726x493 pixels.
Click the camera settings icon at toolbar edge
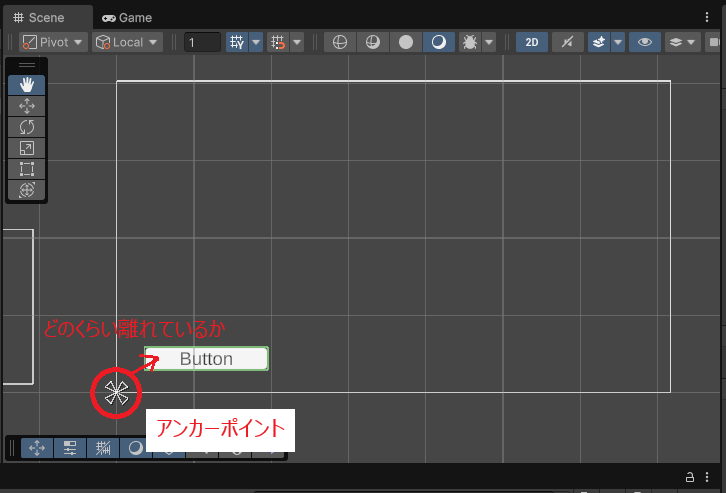click(x=713, y=42)
